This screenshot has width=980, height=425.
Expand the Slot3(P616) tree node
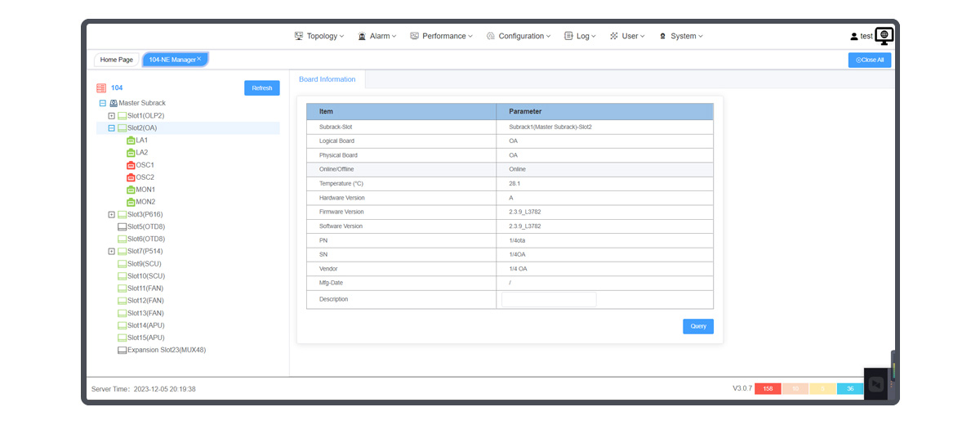(x=112, y=214)
